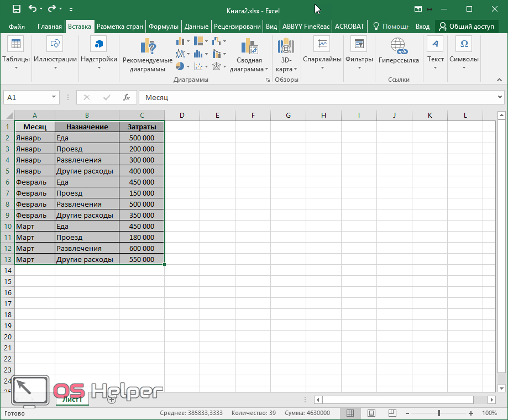Viewport: 508px width, 420px height.
Task: Open Спарклайны sparklines group
Action: point(322,53)
